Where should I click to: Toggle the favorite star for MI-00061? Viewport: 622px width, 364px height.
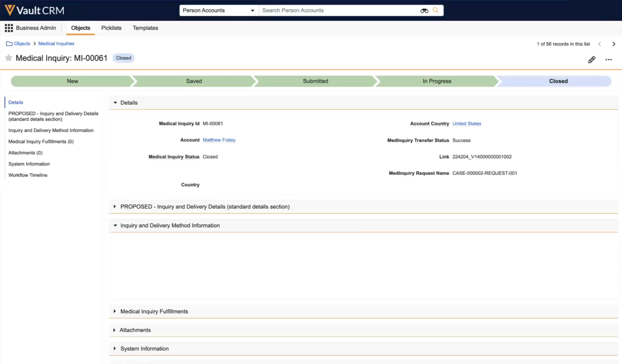tap(8, 58)
